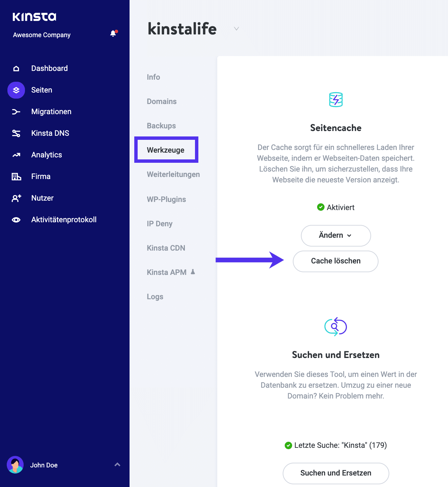Image resolution: width=448 pixels, height=487 pixels.
Task: Click the John Doe avatar picture
Action: pyautogui.click(x=16, y=465)
